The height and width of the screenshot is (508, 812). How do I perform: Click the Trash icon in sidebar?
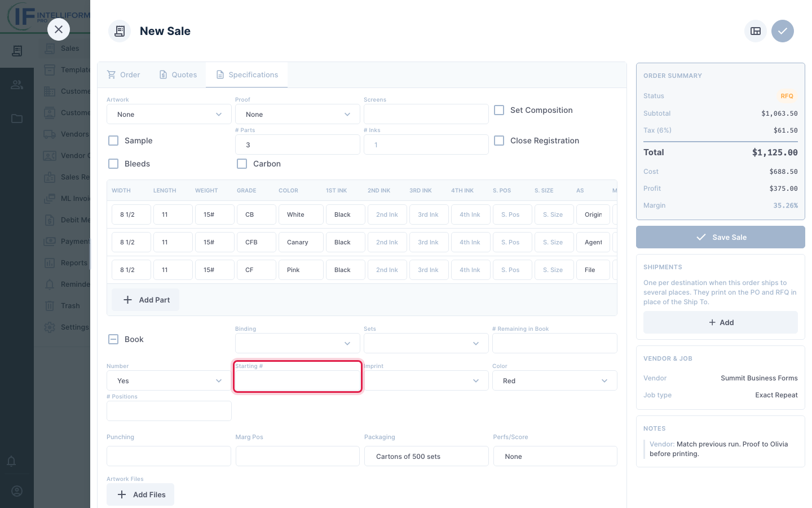point(50,306)
